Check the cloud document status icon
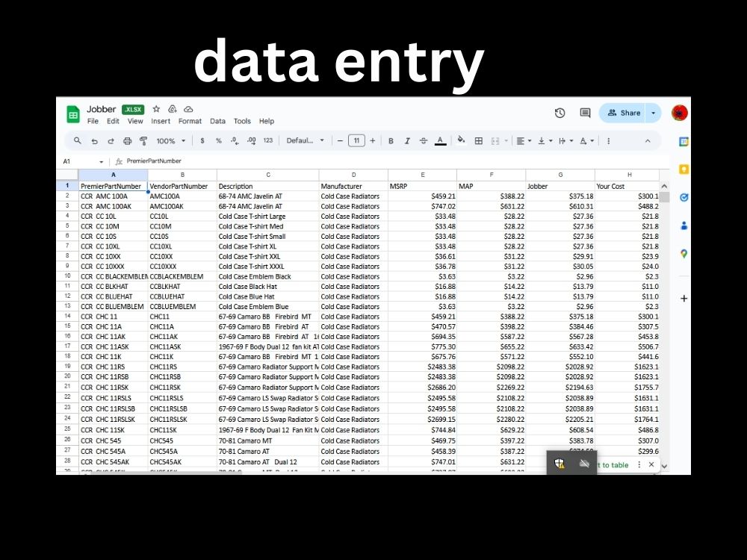Image resolution: width=747 pixels, height=560 pixels. tap(189, 109)
